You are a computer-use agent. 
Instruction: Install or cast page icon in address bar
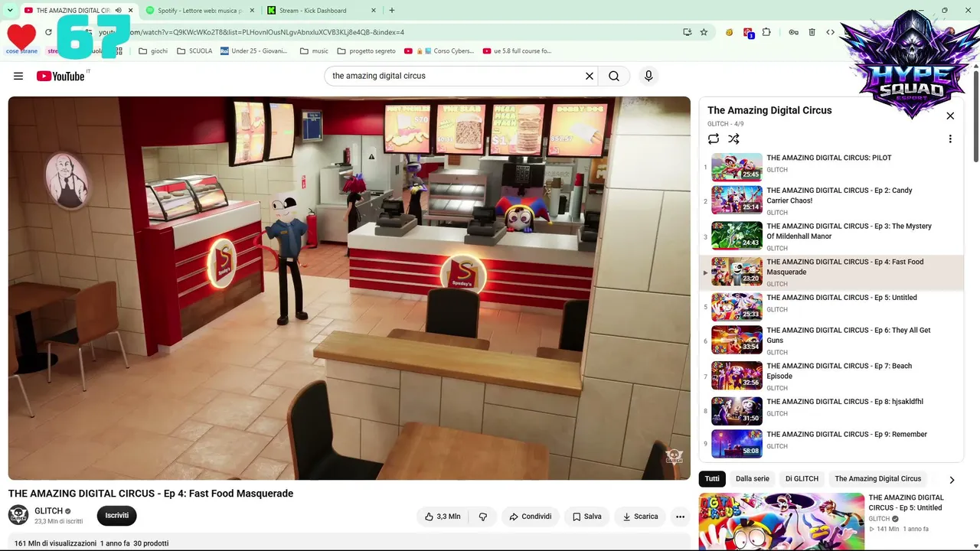[x=688, y=32]
